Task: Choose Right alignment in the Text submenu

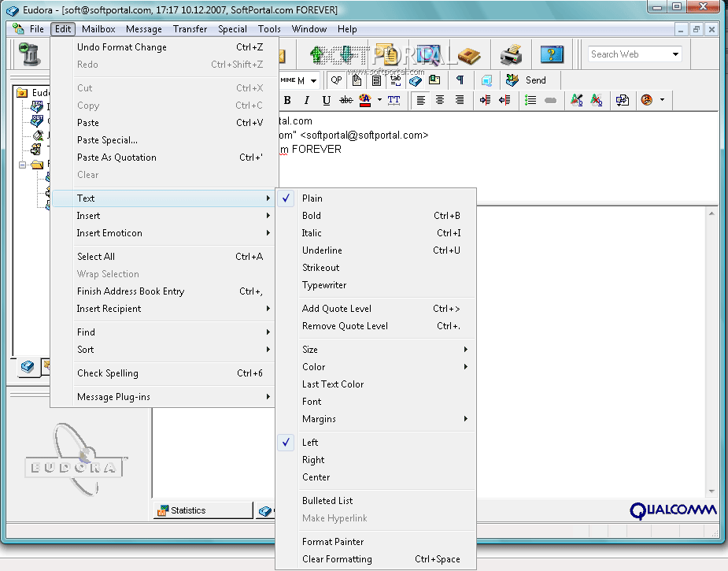Action: coord(313,460)
